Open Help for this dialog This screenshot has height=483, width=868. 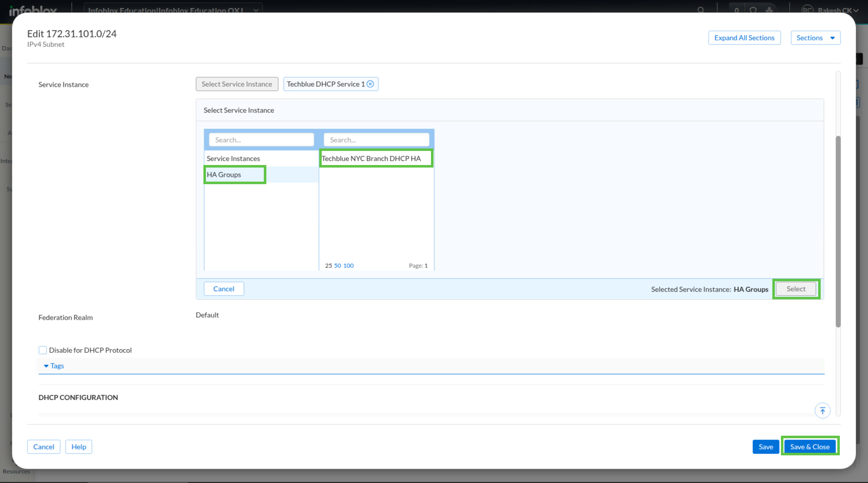click(x=79, y=447)
